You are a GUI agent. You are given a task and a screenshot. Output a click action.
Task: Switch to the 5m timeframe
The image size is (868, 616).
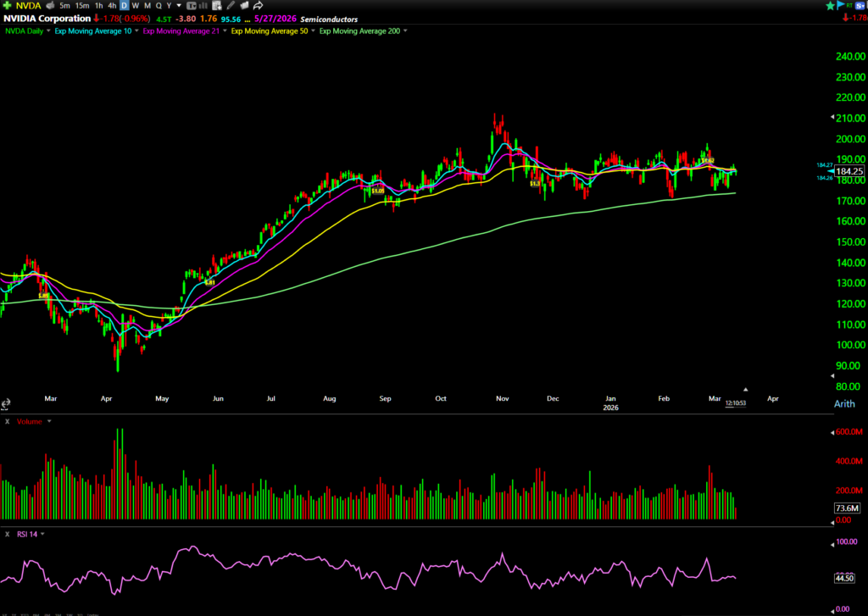[65, 5]
